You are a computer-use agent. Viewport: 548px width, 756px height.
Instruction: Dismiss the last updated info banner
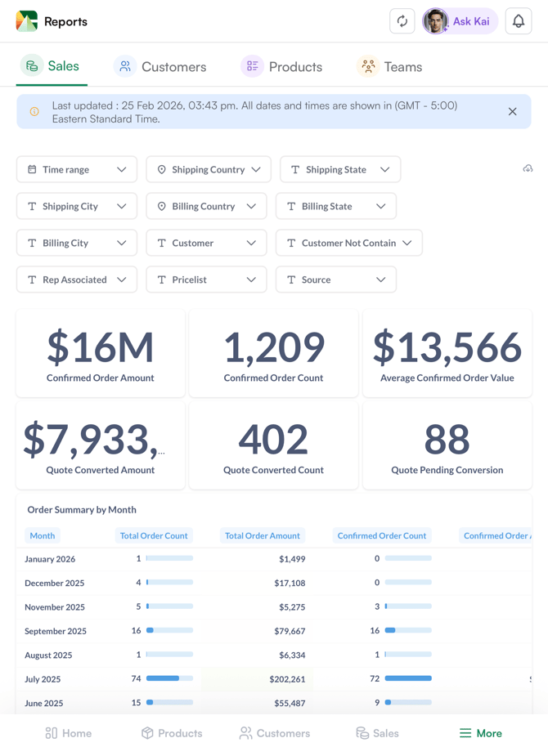512,112
